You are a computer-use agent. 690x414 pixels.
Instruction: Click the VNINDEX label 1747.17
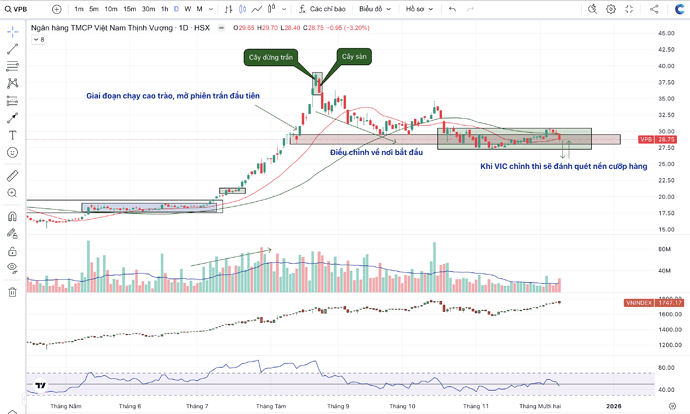(x=653, y=303)
